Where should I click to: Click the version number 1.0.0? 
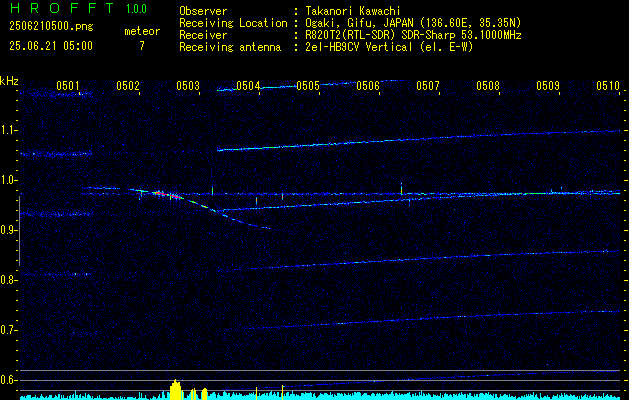136,9
